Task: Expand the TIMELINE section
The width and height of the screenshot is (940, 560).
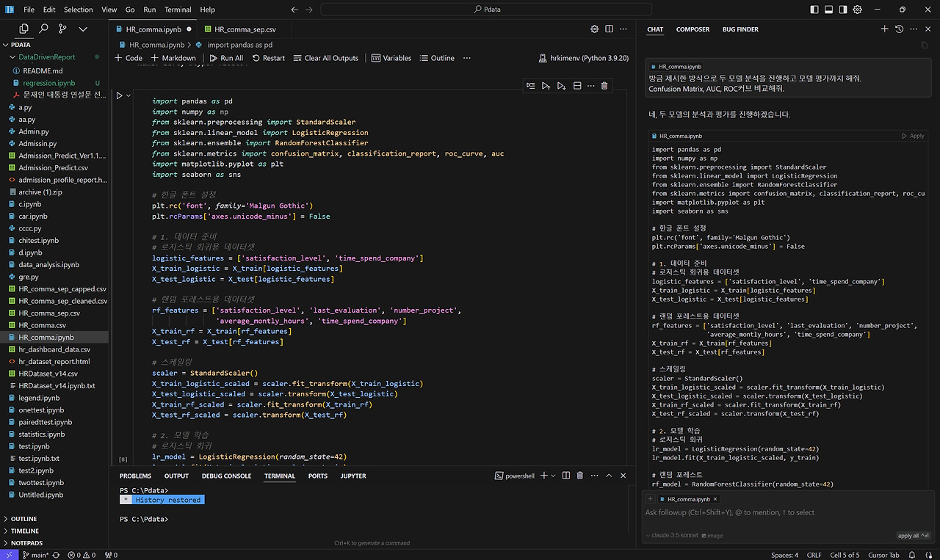Action: pyautogui.click(x=24, y=531)
